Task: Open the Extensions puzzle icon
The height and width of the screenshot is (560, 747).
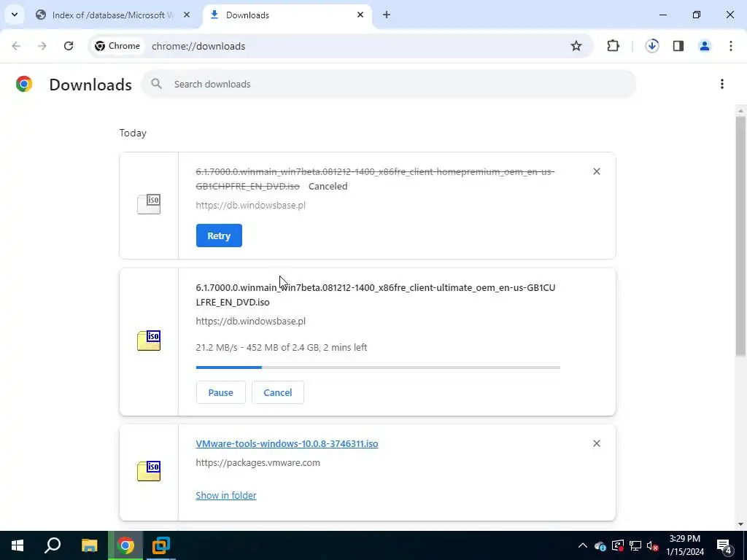Action: point(613,46)
